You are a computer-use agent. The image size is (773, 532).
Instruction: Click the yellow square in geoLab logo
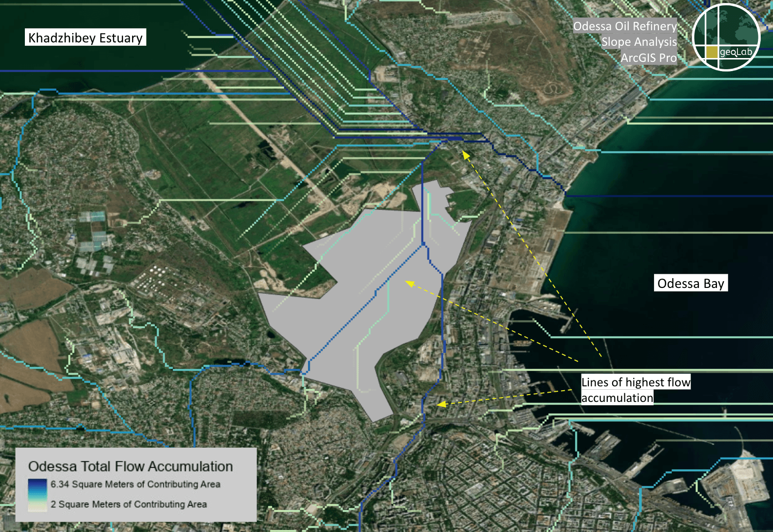(x=712, y=52)
